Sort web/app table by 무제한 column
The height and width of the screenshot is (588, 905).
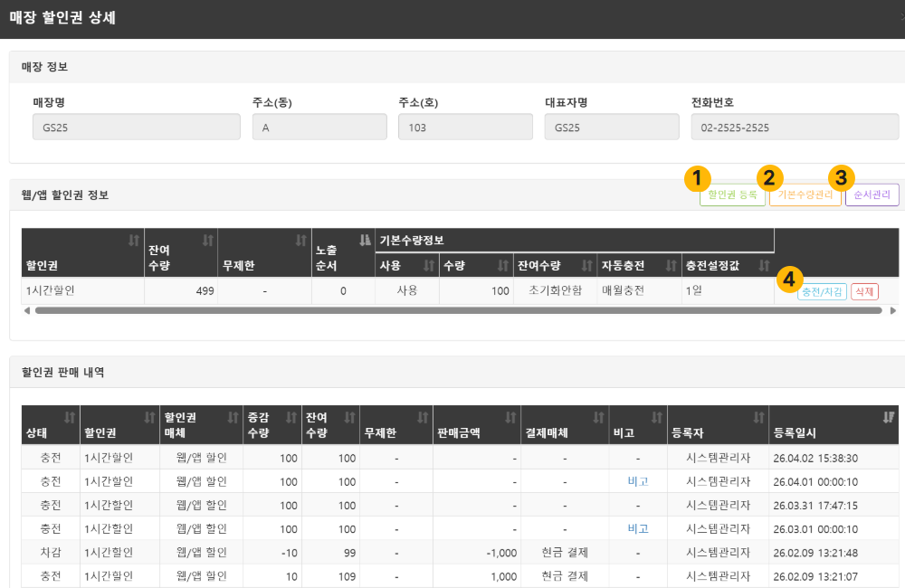point(265,252)
